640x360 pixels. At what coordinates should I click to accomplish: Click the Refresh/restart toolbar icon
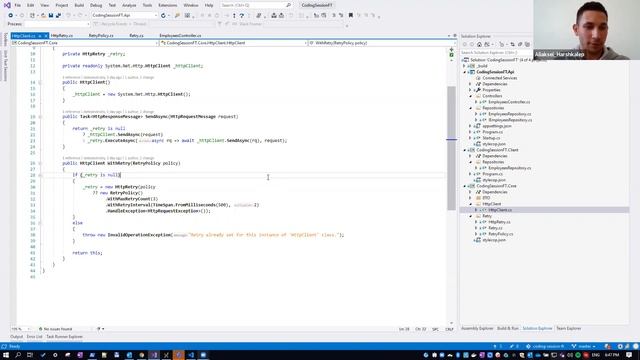tap(163, 16)
